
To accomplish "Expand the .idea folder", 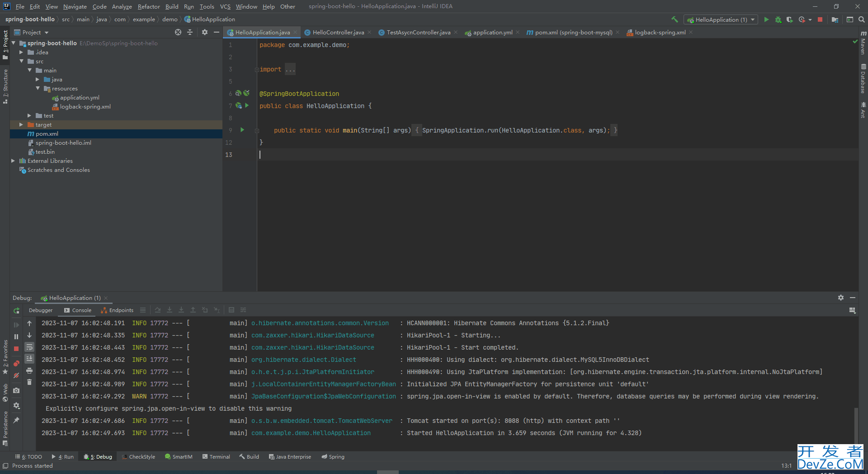I will point(21,52).
